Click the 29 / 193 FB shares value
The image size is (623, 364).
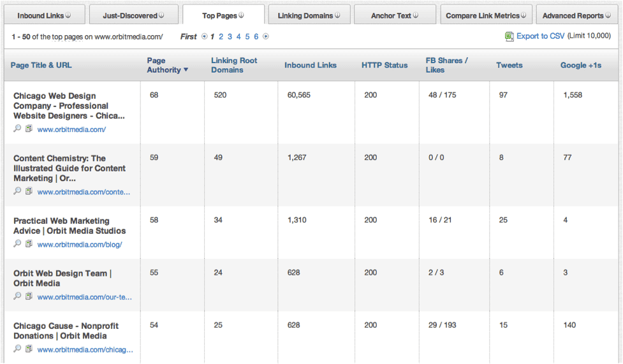point(442,325)
